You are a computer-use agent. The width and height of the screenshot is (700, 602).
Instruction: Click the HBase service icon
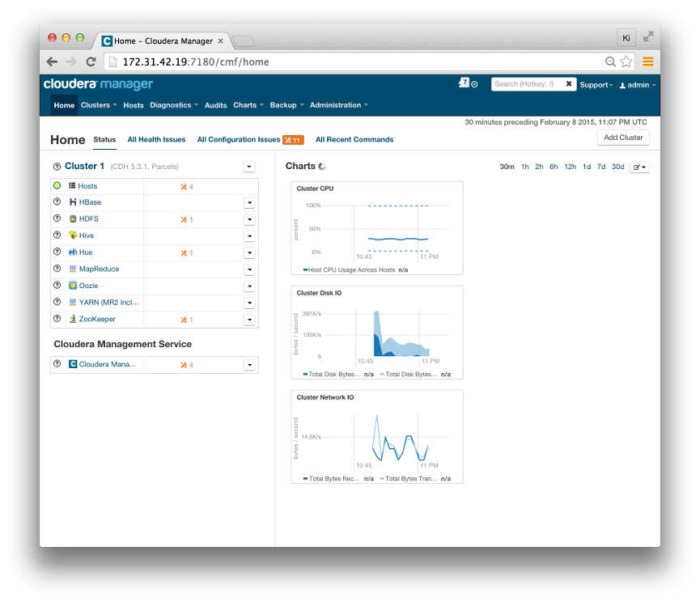[73, 202]
